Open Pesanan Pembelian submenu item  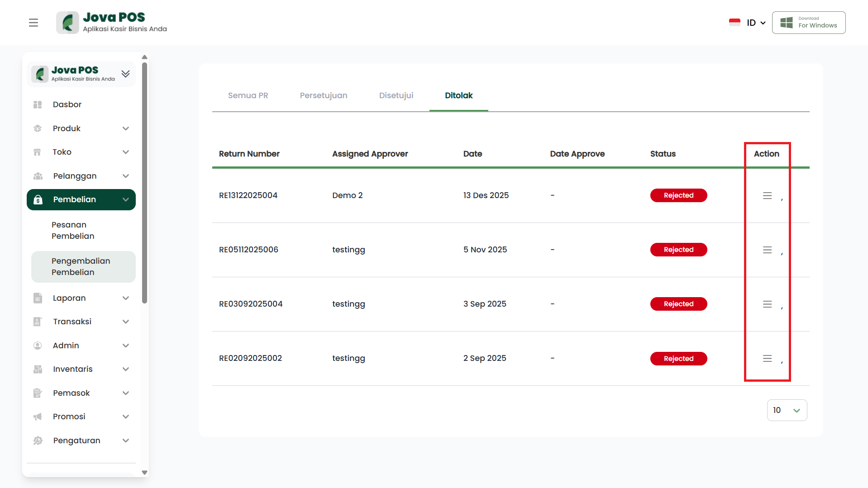(x=73, y=230)
